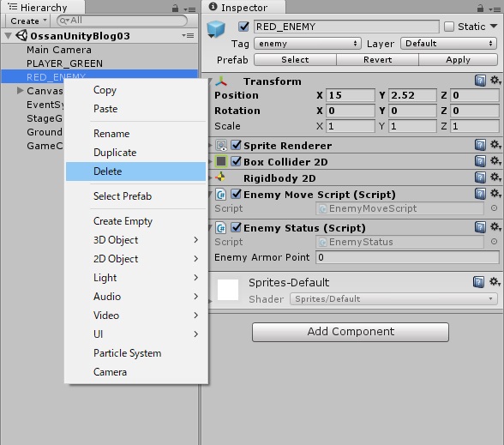Open Sprite Renderer gear settings menu
Screen dimensions: 504x445
pyautogui.click(x=495, y=145)
